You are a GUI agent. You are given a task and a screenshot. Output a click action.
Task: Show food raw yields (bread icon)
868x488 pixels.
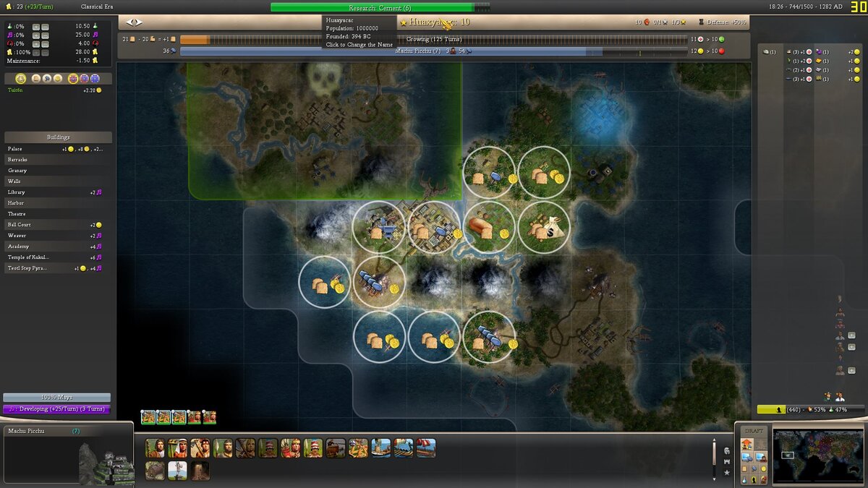[36, 79]
